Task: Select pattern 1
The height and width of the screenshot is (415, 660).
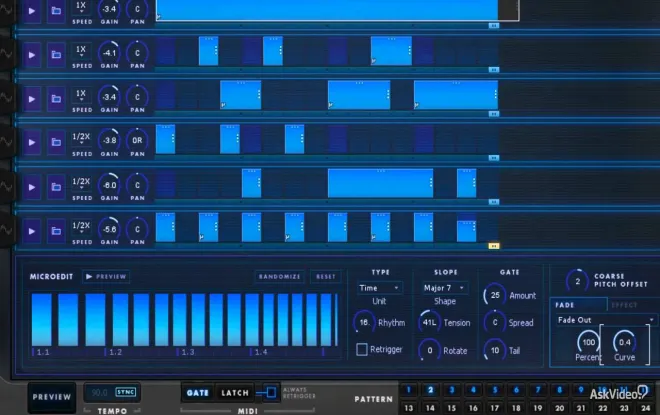Action: click(x=409, y=390)
